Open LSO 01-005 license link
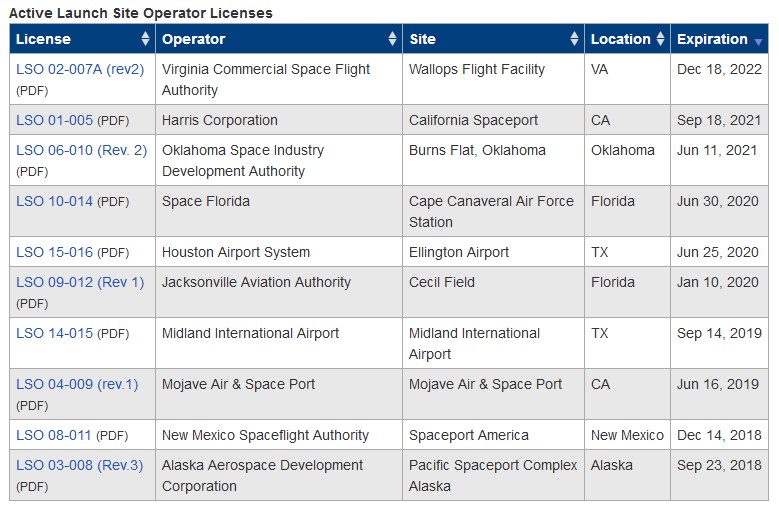The image size is (779, 506). [54, 120]
